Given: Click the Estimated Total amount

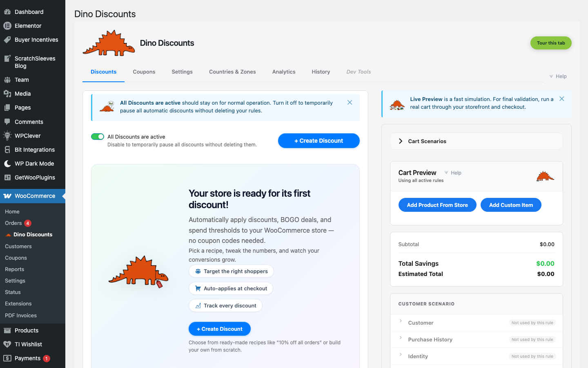Looking at the screenshot, I should 546,274.
